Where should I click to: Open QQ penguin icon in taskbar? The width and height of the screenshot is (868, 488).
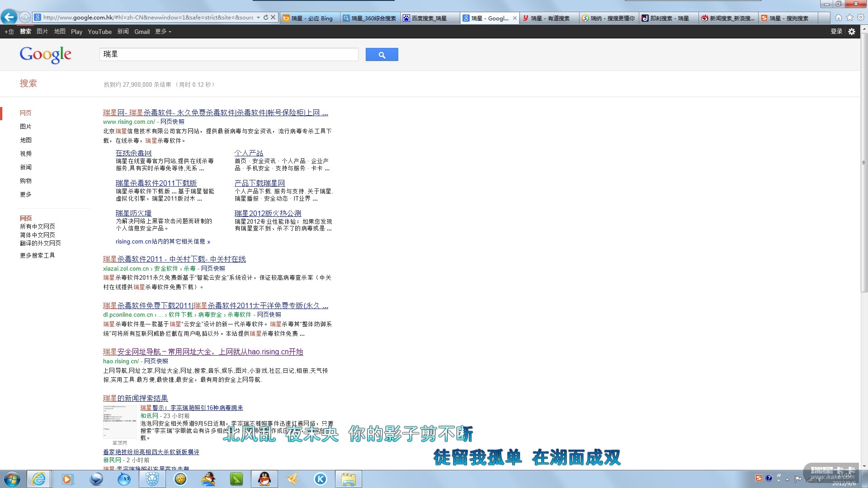(x=264, y=479)
